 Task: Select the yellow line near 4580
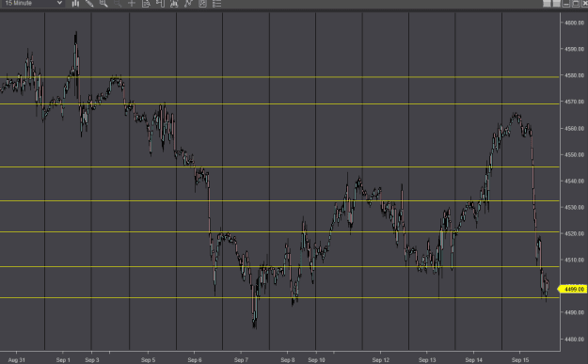279,77
